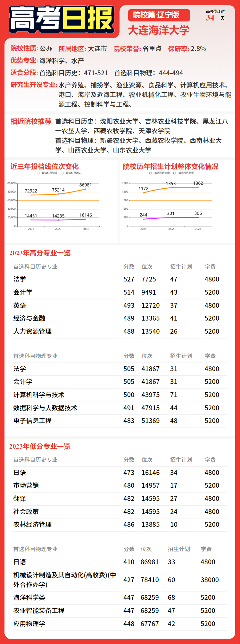Click the 院校性质 label
This screenshot has height=644, width=240.
(24, 48)
